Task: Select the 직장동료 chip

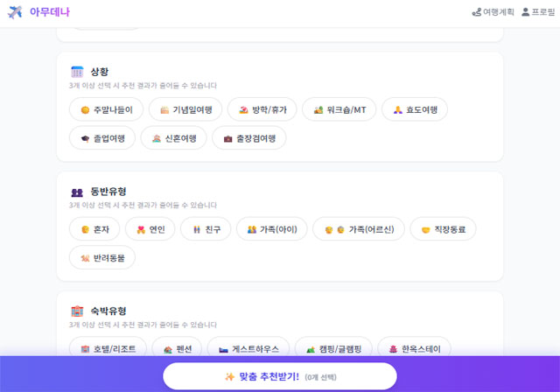Action: pyautogui.click(x=444, y=229)
